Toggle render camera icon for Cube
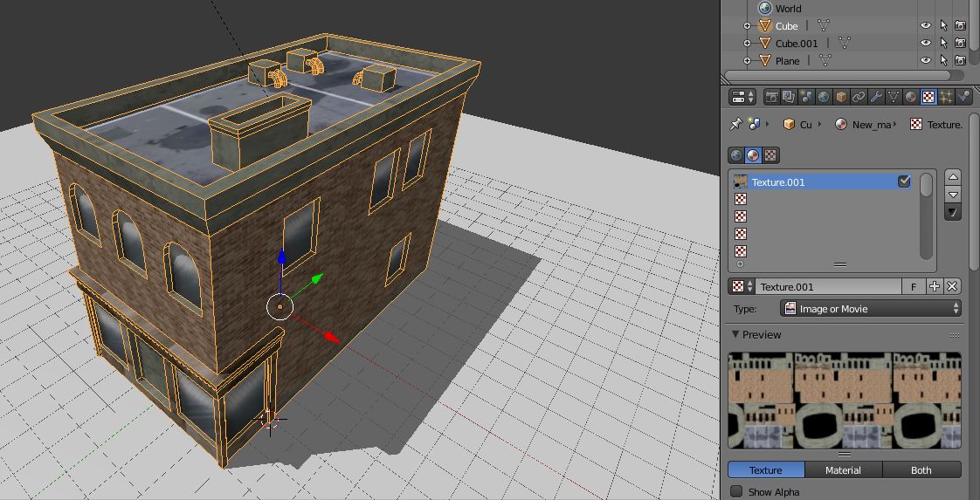The width and height of the screenshot is (980, 500). point(961,25)
